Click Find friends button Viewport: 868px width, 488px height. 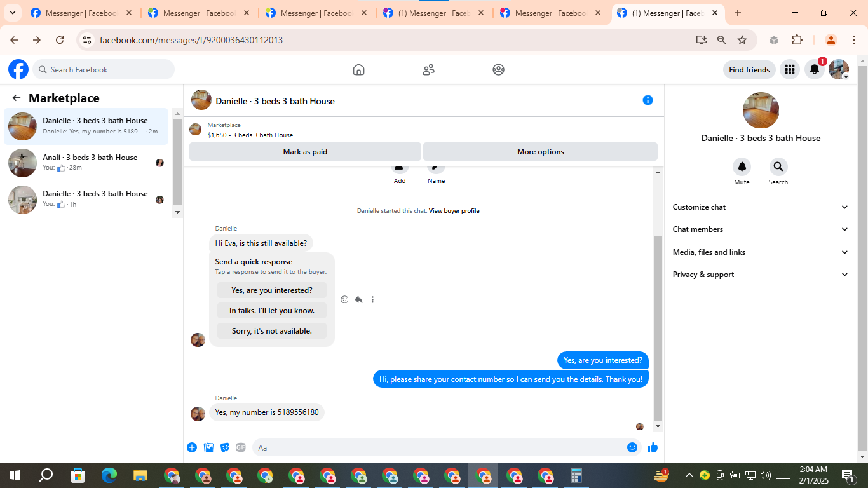pyautogui.click(x=749, y=70)
